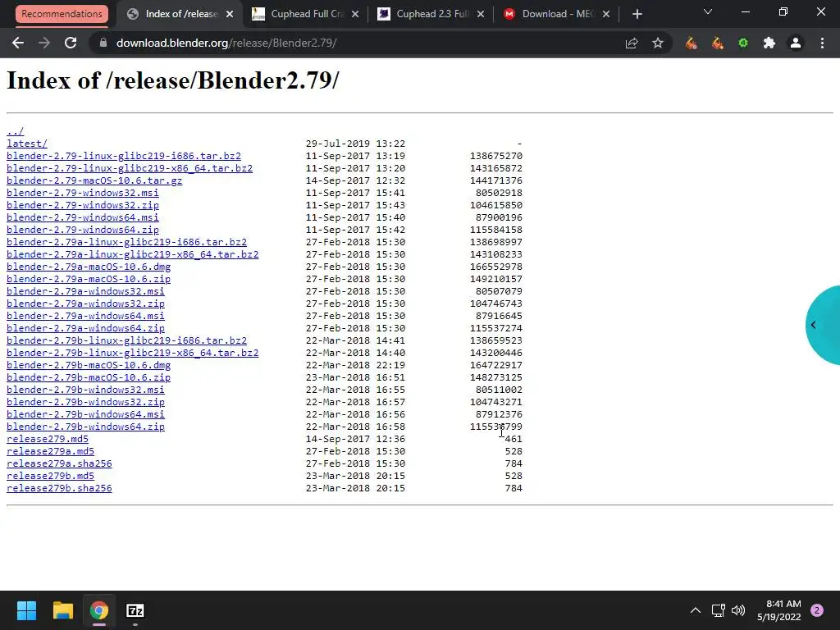The height and width of the screenshot is (630, 840).
Task: Open the latest/ folder link
Action: tap(27, 144)
